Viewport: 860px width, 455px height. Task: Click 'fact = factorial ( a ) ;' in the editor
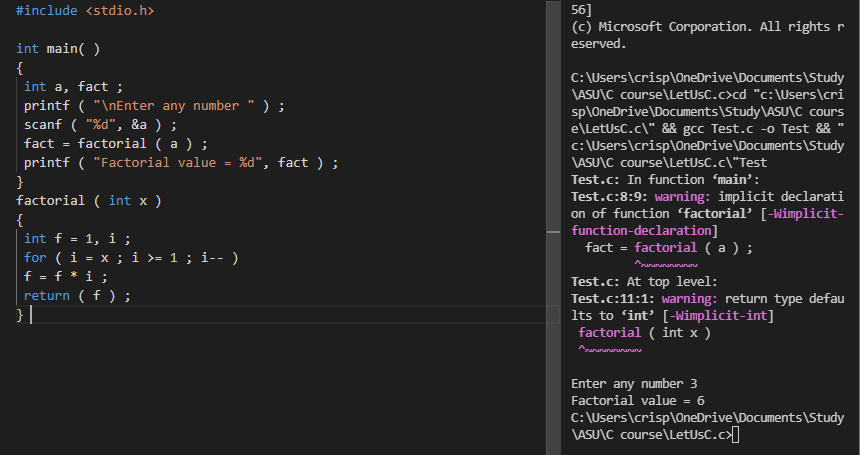pyautogui.click(x=116, y=144)
